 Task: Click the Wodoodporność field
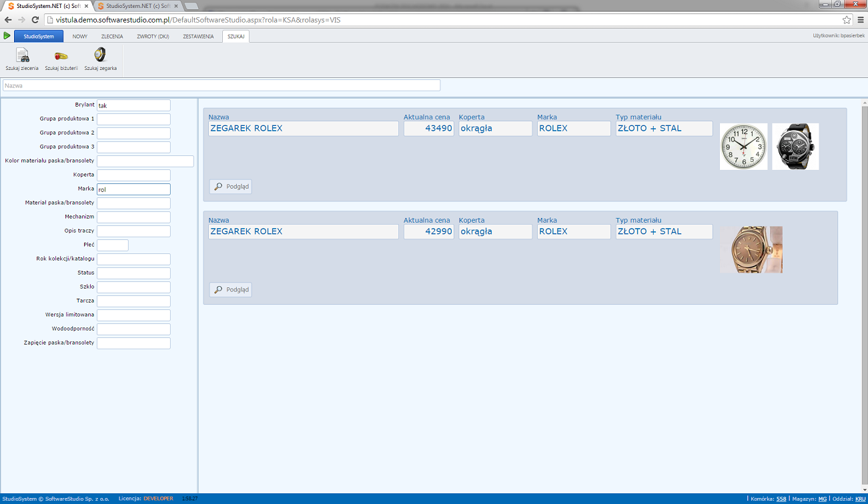[x=133, y=329]
